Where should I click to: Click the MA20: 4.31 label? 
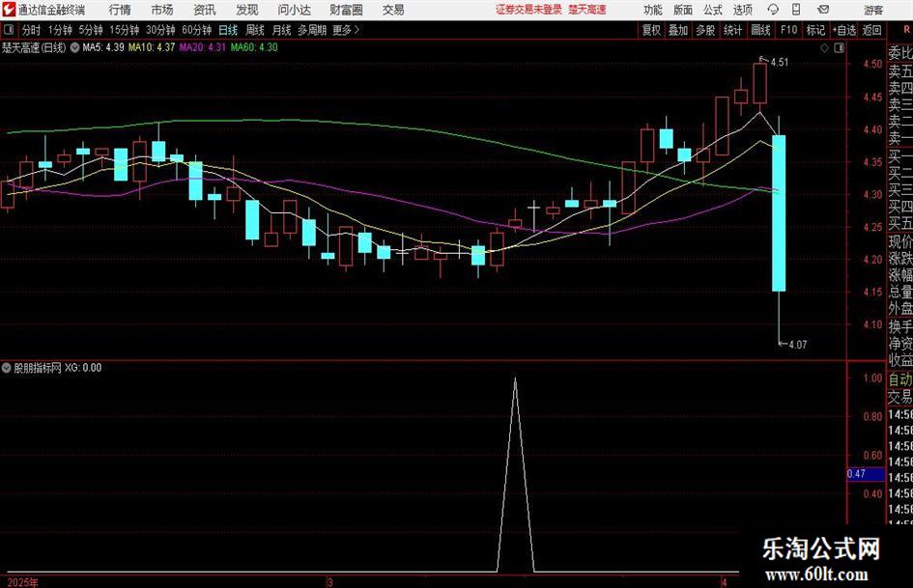coord(203,47)
